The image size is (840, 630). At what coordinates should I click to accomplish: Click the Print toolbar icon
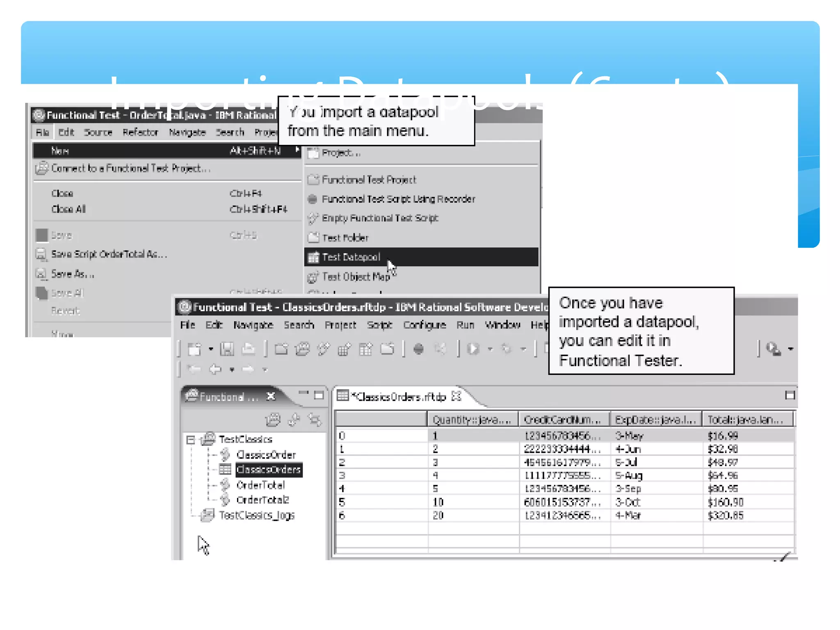(x=248, y=349)
